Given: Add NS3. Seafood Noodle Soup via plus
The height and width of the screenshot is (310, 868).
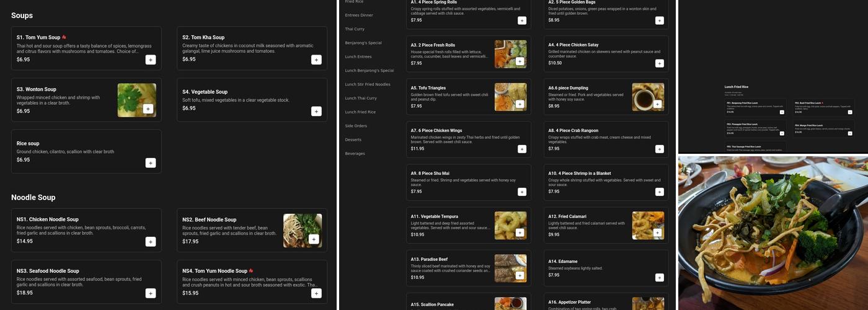Looking at the screenshot, I should [x=151, y=293].
